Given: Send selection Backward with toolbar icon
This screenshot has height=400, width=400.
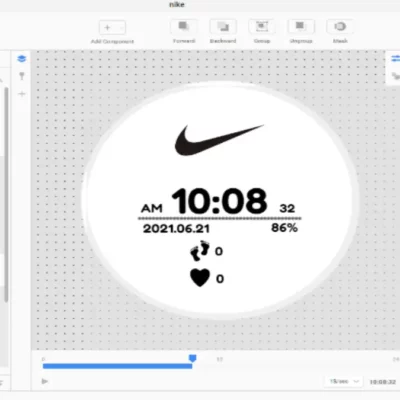Looking at the screenshot, I should 223,27.
